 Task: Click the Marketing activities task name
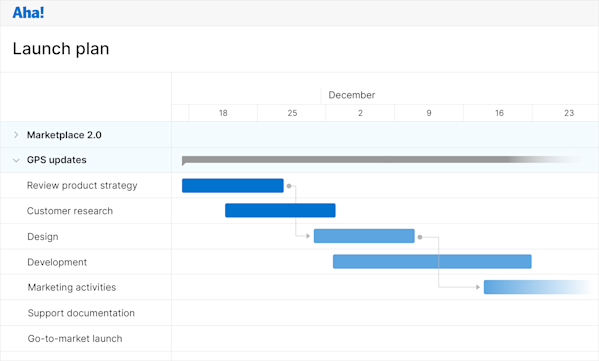[71, 287]
